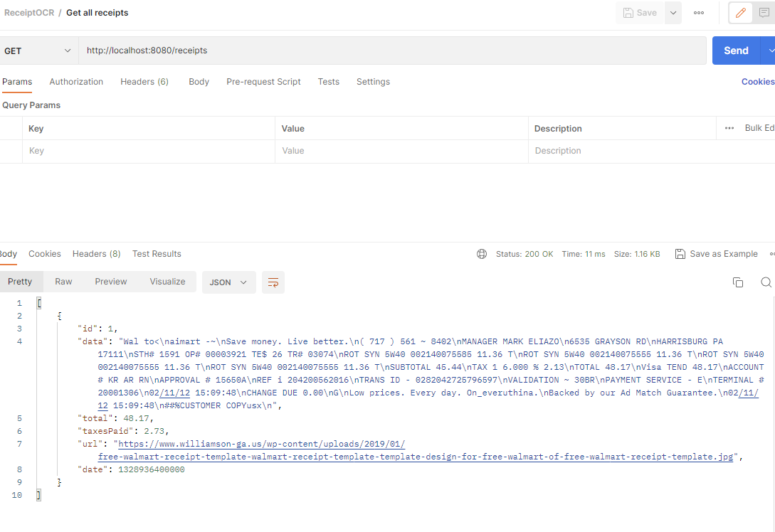Switch to the Authorization tab

[76, 81]
